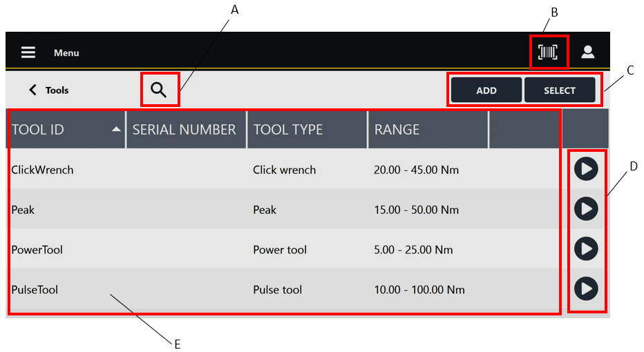Open the hamburger menu icon
This screenshot has height=352, width=644.
pyautogui.click(x=28, y=52)
